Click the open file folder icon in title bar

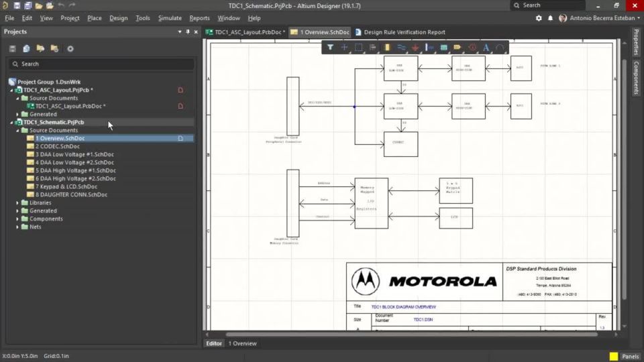coord(39,5)
